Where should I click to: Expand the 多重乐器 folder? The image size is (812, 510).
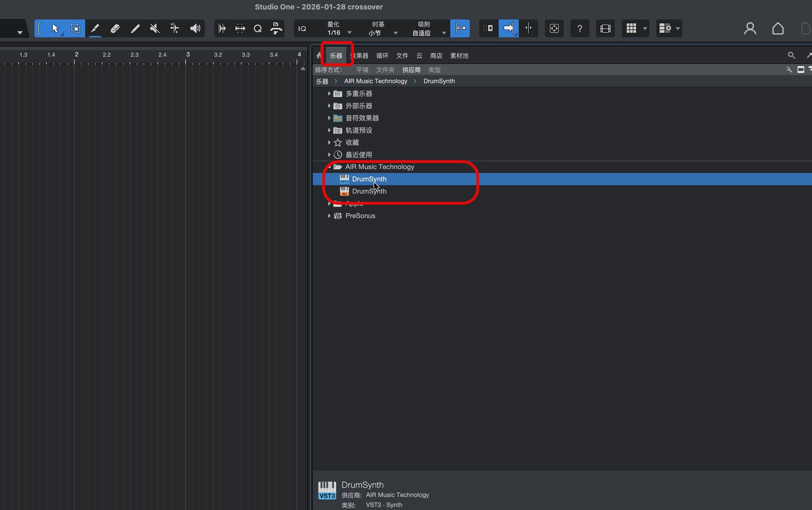[x=329, y=94]
